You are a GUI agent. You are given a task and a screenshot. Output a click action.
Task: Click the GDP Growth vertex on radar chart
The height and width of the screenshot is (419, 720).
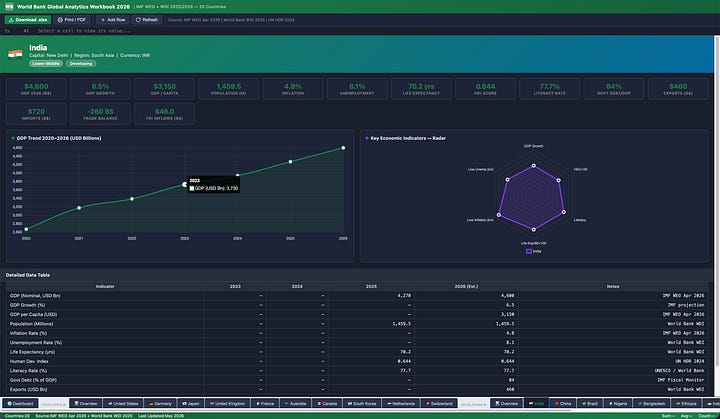pyautogui.click(x=534, y=165)
